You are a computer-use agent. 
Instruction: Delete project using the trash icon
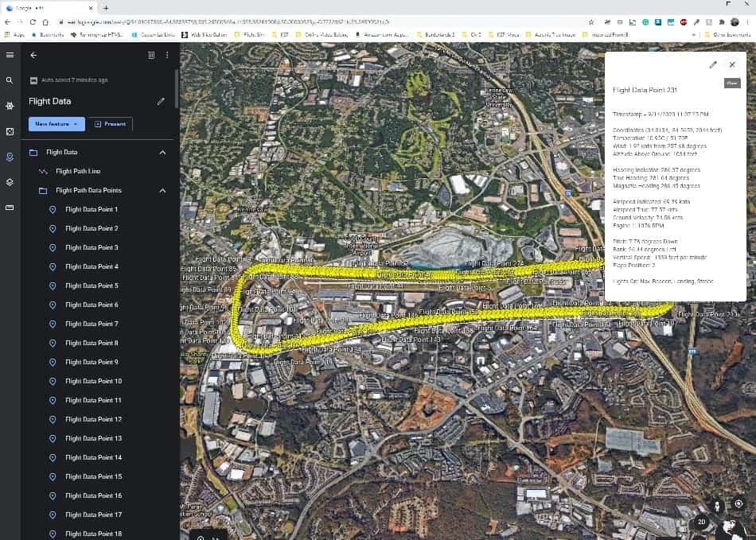click(x=151, y=55)
